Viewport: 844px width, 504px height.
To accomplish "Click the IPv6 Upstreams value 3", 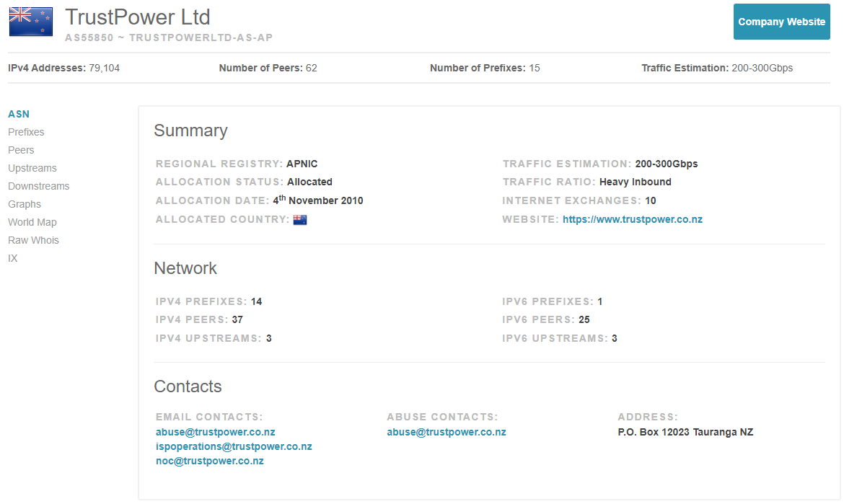I will pos(614,338).
